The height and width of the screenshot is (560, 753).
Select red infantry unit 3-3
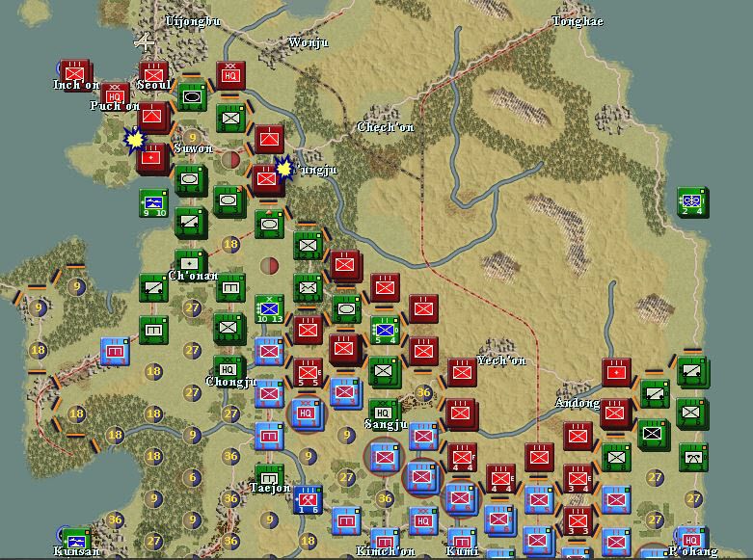tap(578, 521)
